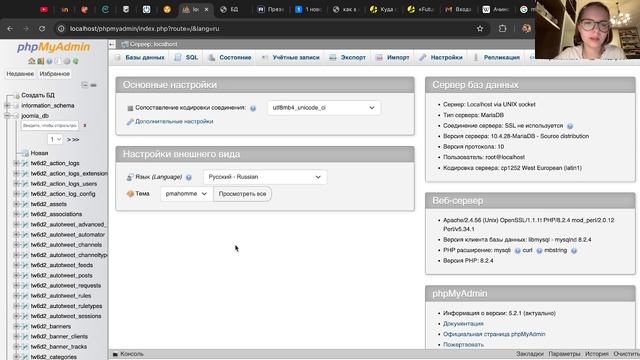This screenshot has width=640, height=360.
Task: Switch to the БД browser tab
Action: 229,9
